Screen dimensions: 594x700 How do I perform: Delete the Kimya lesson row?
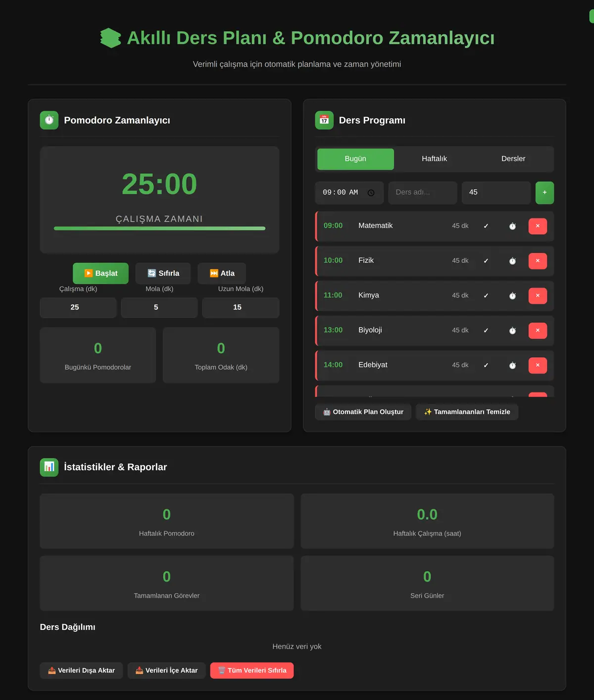click(x=538, y=296)
